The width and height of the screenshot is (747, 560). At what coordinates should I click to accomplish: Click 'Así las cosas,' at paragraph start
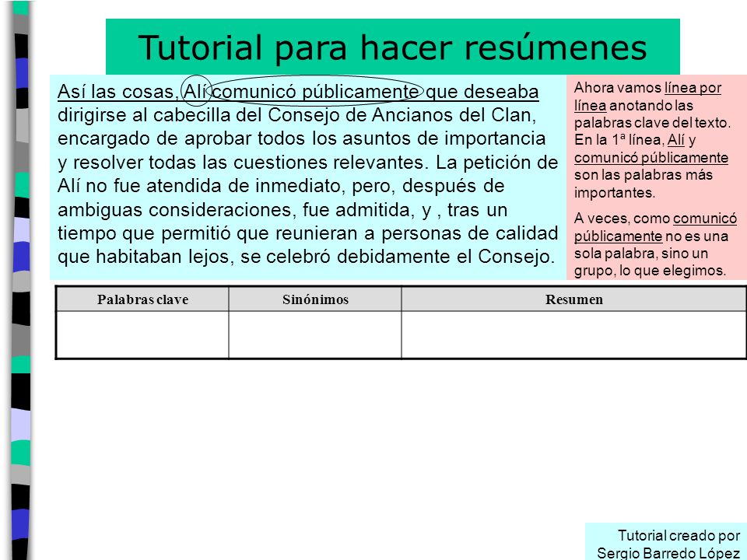117,92
